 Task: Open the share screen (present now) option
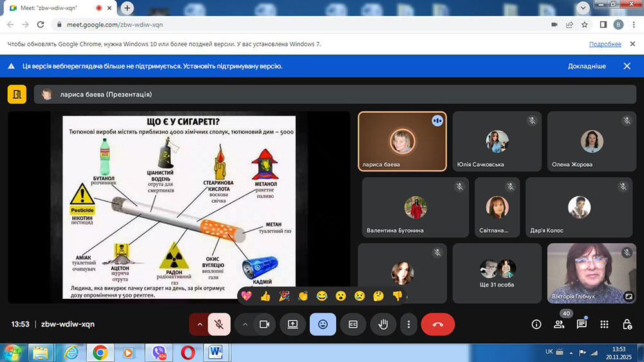(x=292, y=325)
